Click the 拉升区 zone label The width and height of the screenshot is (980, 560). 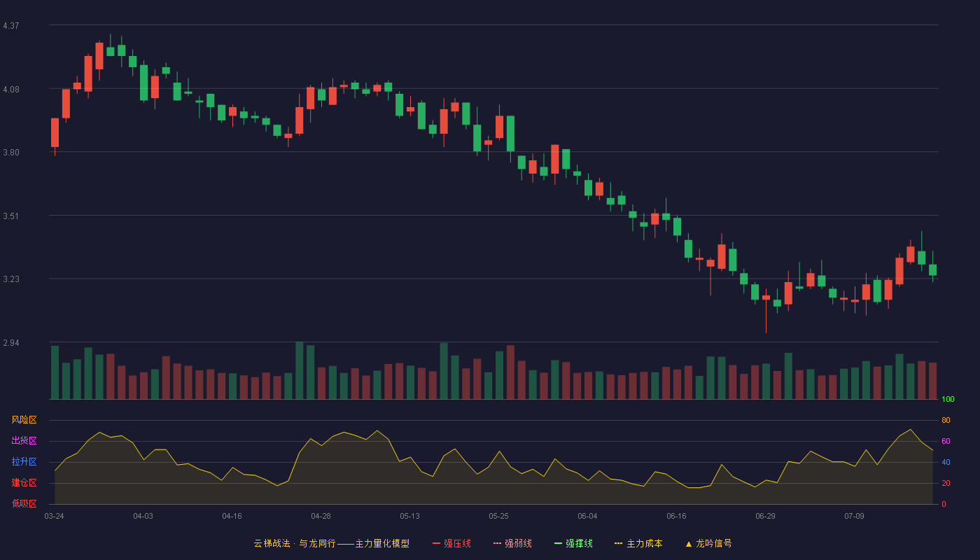pos(24,462)
